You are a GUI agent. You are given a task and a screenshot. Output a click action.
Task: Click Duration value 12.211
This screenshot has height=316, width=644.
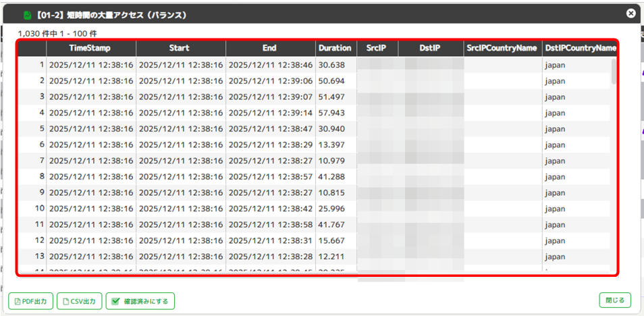pyautogui.click(x=331, y=257)
